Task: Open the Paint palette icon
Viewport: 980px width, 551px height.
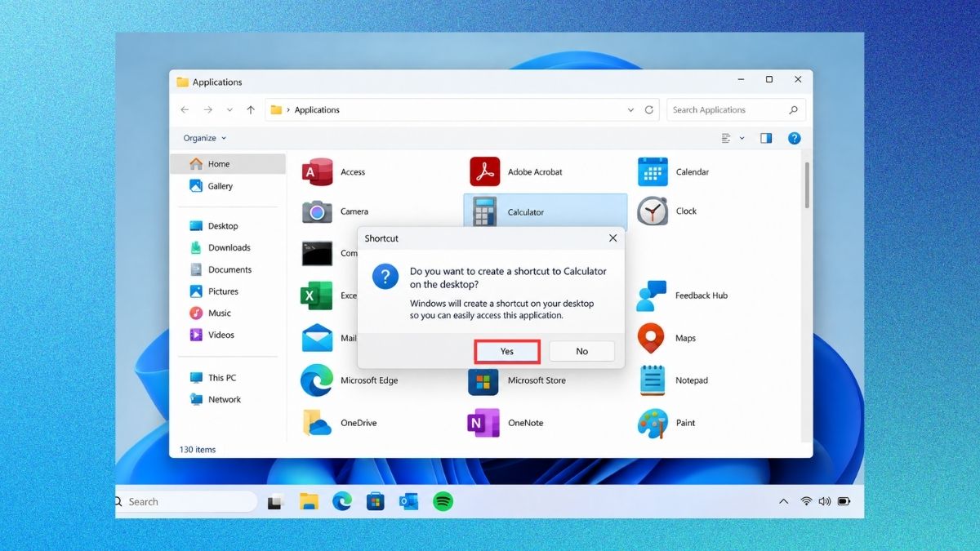Action: click(x=653, y=423)
